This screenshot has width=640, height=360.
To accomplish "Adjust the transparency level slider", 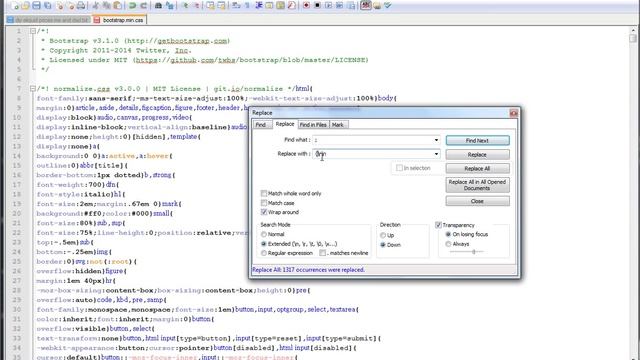I will click(x=473, y=252).
